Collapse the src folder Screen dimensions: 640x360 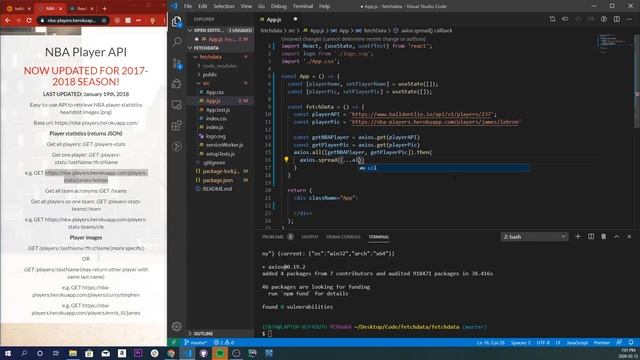220,83
